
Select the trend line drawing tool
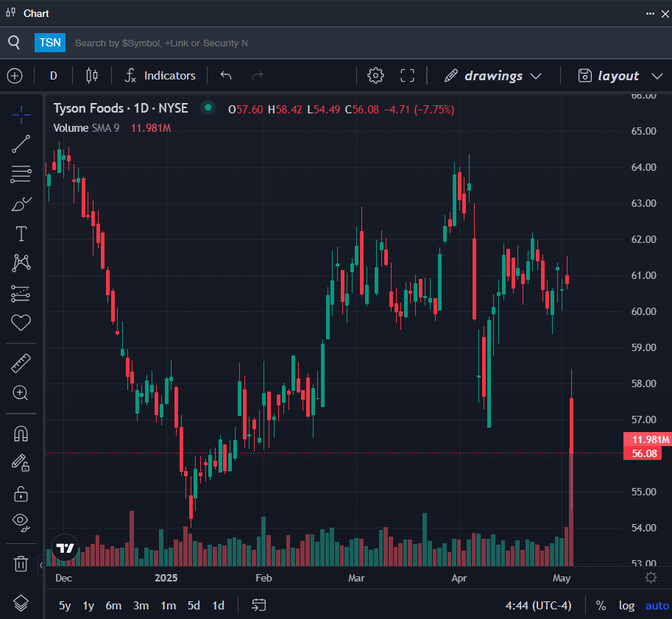pyautogui.click(x=21, y=144)
